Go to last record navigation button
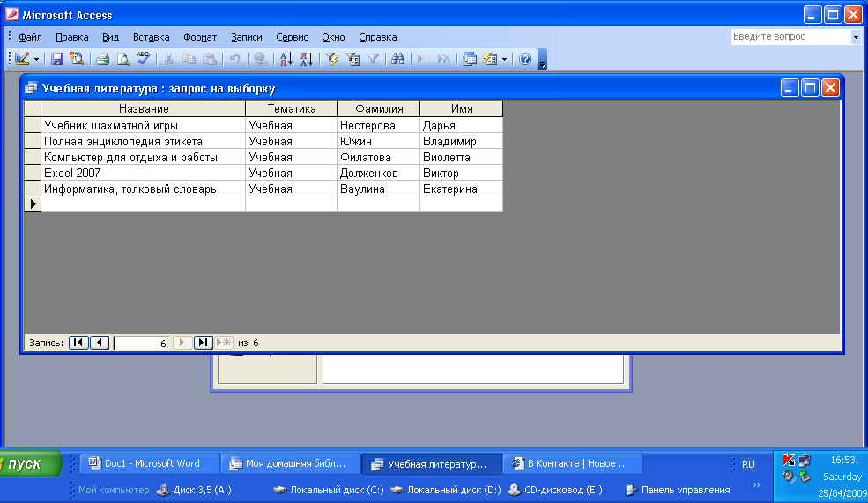 (204, 343)
